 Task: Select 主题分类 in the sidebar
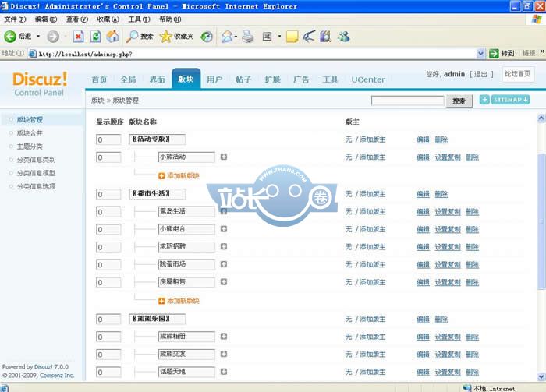(30, 147)
